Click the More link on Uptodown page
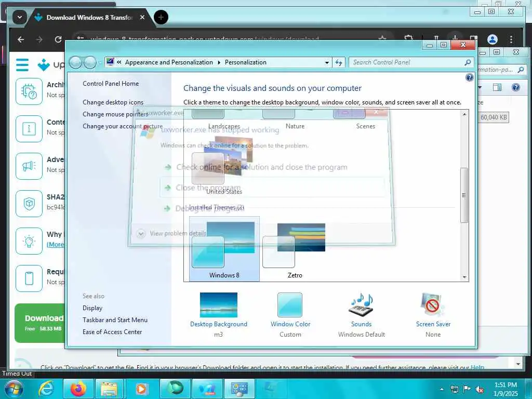This screenshot has height=399, width=532. [56, 244]
